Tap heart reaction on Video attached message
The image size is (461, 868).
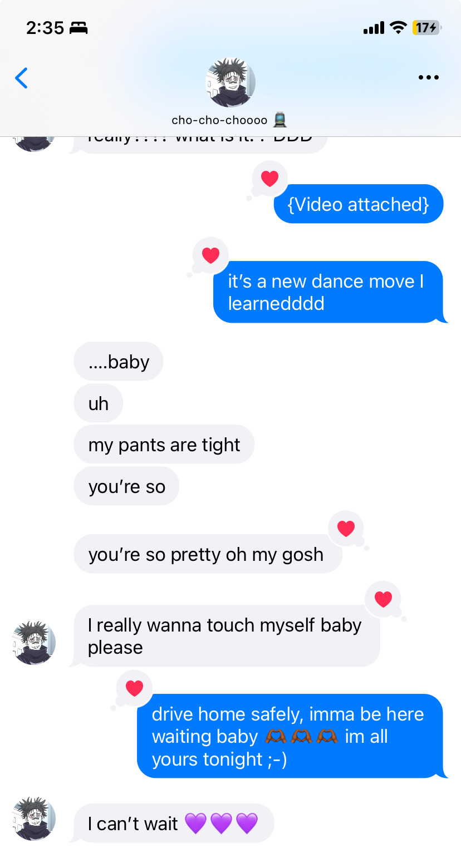coord(269,179)
